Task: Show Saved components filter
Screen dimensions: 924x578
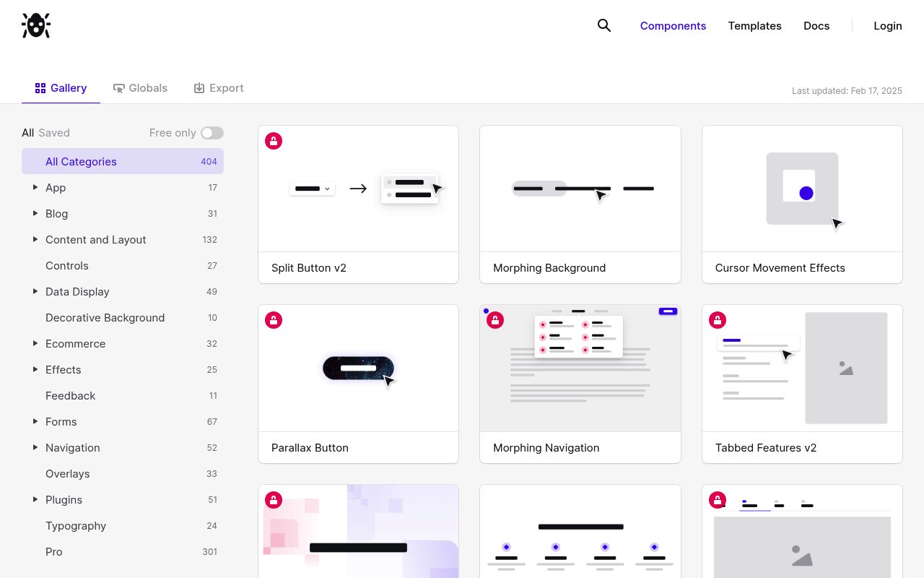Action: (x=54, y=133)
